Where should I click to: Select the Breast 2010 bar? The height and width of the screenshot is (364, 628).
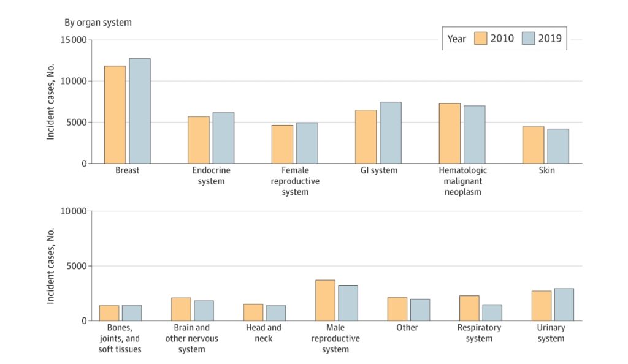[x=115, y=115]
